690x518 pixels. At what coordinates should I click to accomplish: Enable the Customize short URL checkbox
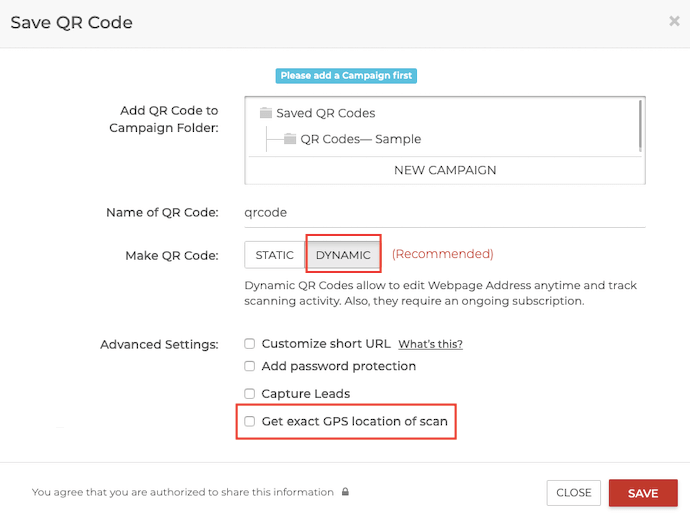point(250,344)
